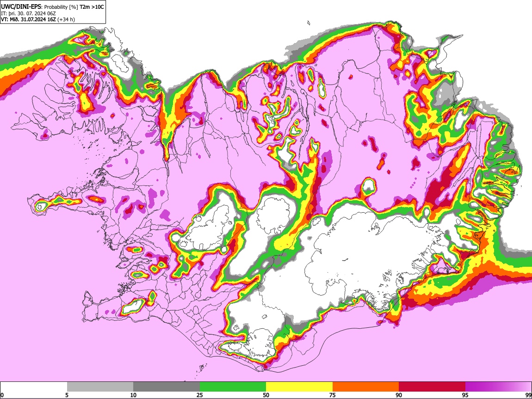Click the 'VT: Mið. 31.07.2024 16Z' text
532x399 pixels.
pyautogui.click(x=29, y=19)
